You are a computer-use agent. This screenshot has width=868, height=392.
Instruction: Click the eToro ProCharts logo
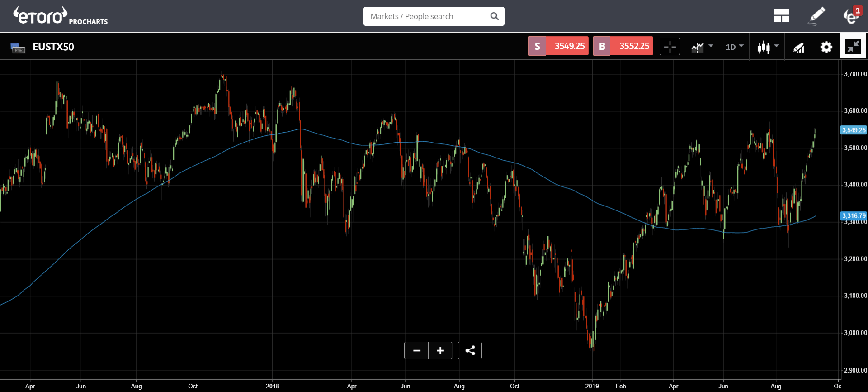click(x=60, y=16)
